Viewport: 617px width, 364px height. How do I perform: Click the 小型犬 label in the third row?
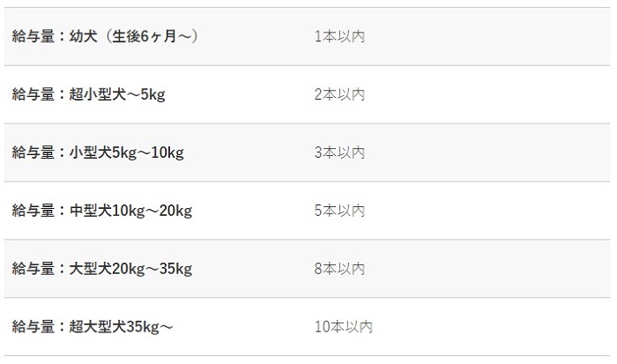pos(92,152)
